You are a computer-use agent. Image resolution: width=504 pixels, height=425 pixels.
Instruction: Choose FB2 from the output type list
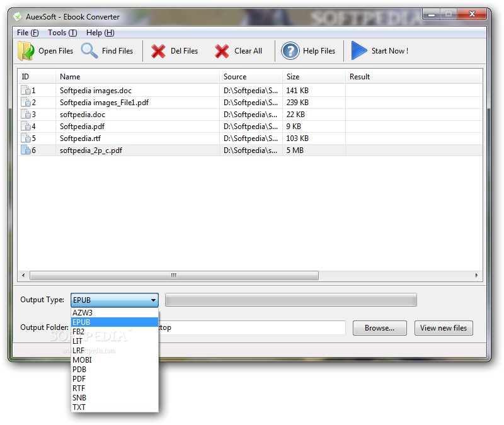115,332
